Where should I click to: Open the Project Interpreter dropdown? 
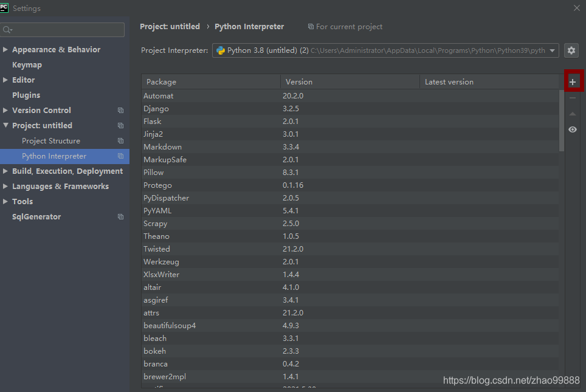tap(385, 50)
